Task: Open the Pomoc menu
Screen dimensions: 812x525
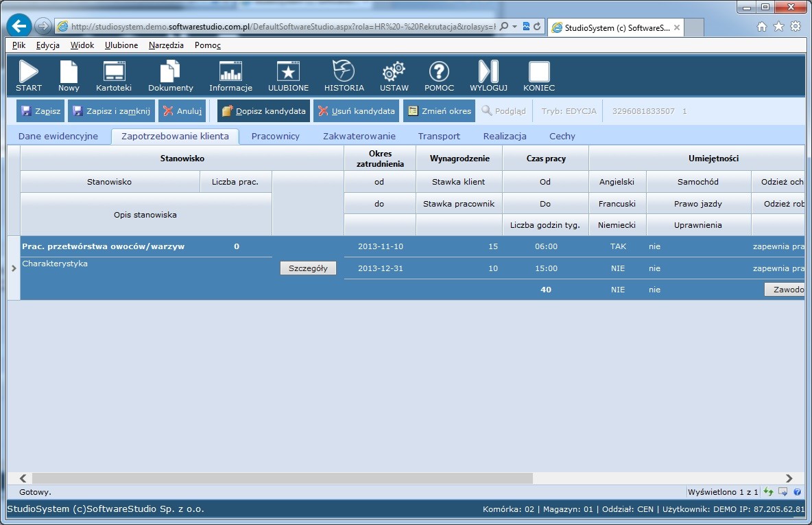Action: click(x=208, y=45)
